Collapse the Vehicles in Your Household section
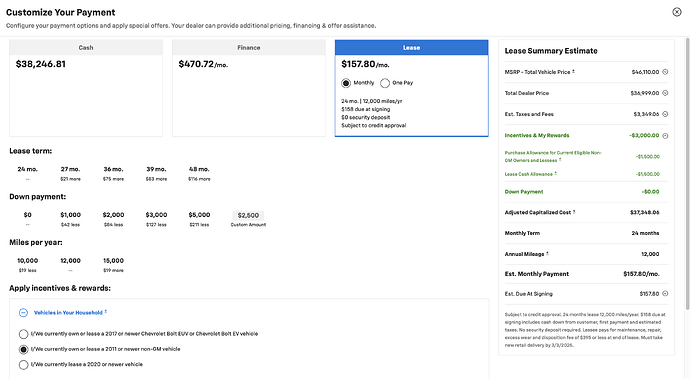Screen dimensions: 690x379 [x=23, y=313]
